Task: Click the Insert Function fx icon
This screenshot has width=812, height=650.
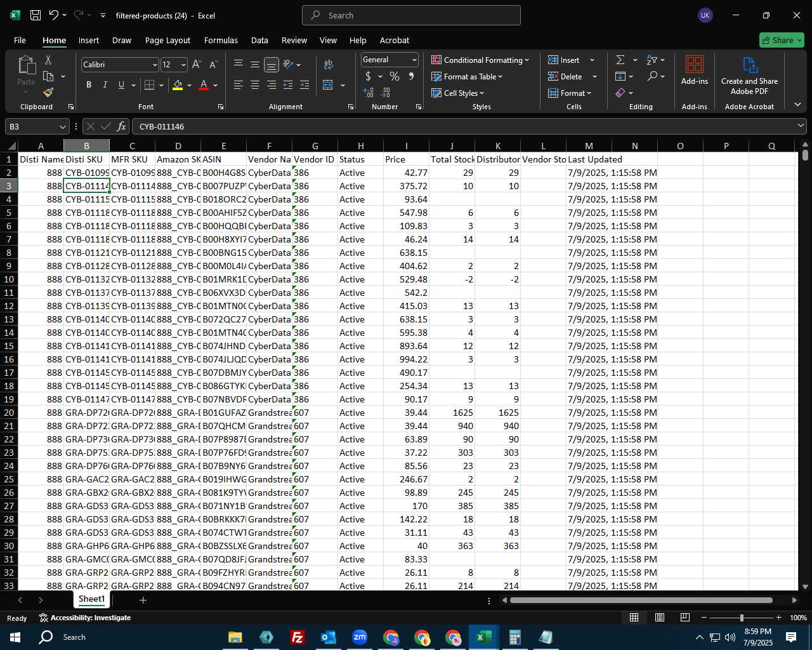Action: [x=122, y=126]
